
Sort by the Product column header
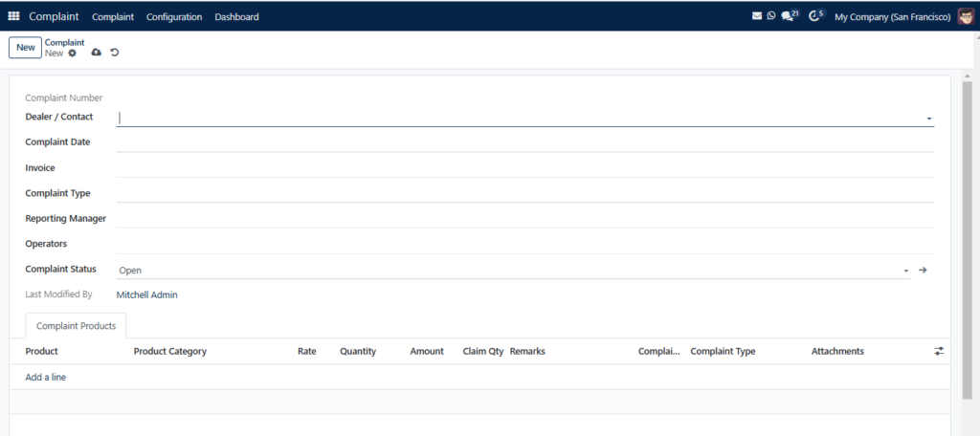pos(41,351)
